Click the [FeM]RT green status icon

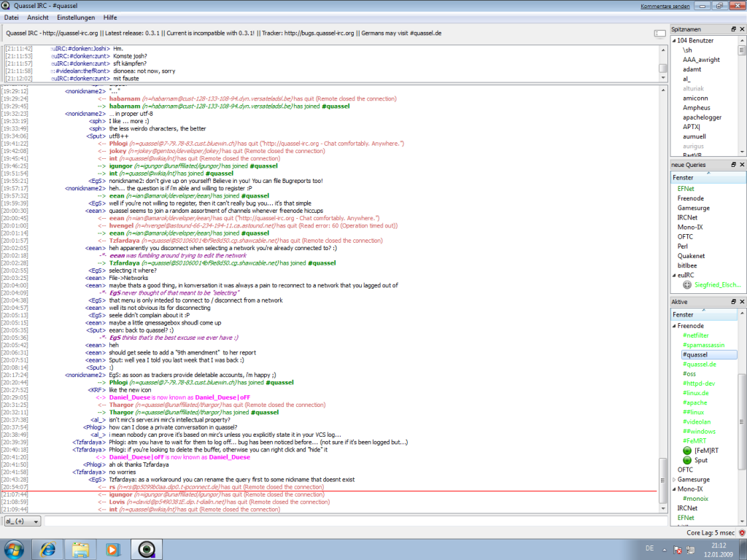(686, 450)
